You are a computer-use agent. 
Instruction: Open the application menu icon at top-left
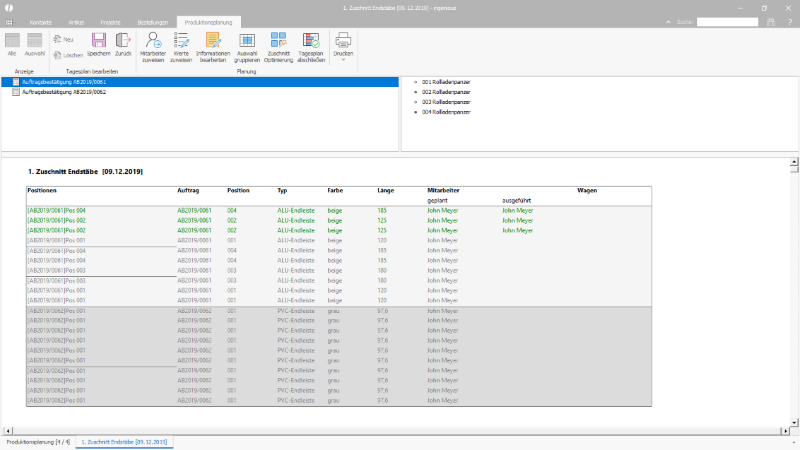(9, 22)
